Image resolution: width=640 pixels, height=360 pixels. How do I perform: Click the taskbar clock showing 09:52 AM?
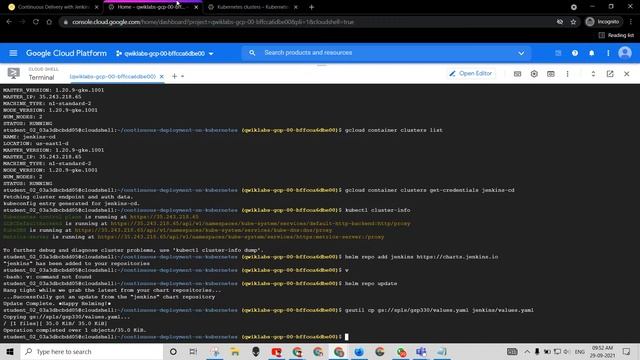(x=602, y=351)
